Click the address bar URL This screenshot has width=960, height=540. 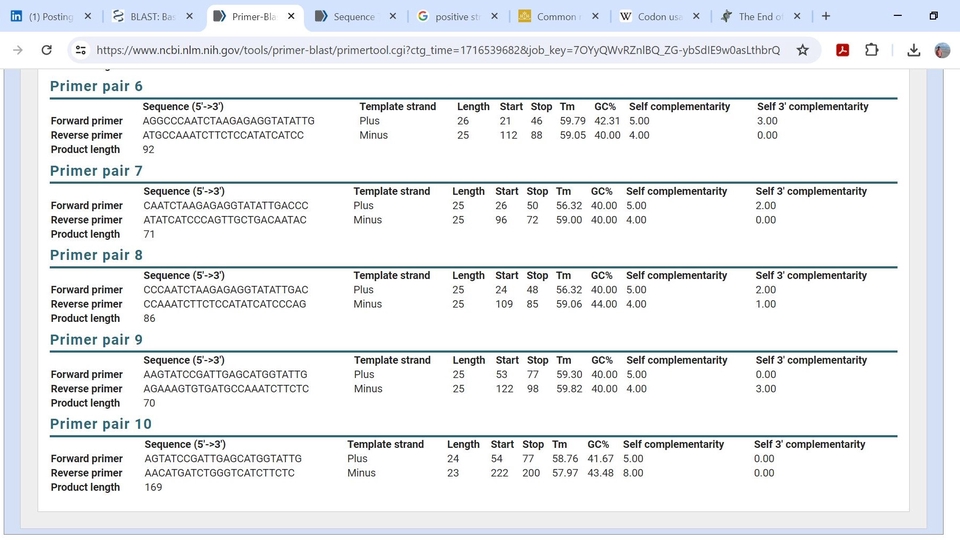click(x=438, y=50)
